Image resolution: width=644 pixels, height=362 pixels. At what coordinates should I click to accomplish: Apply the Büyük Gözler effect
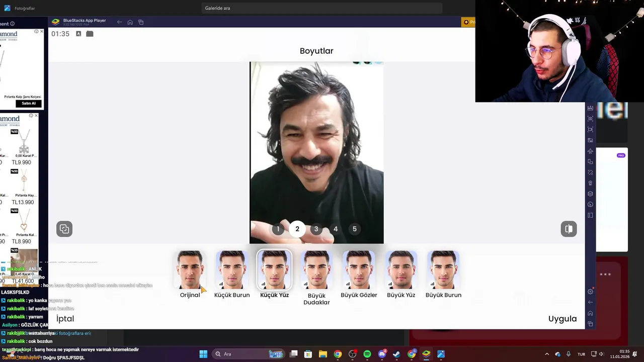pos(359,270)
